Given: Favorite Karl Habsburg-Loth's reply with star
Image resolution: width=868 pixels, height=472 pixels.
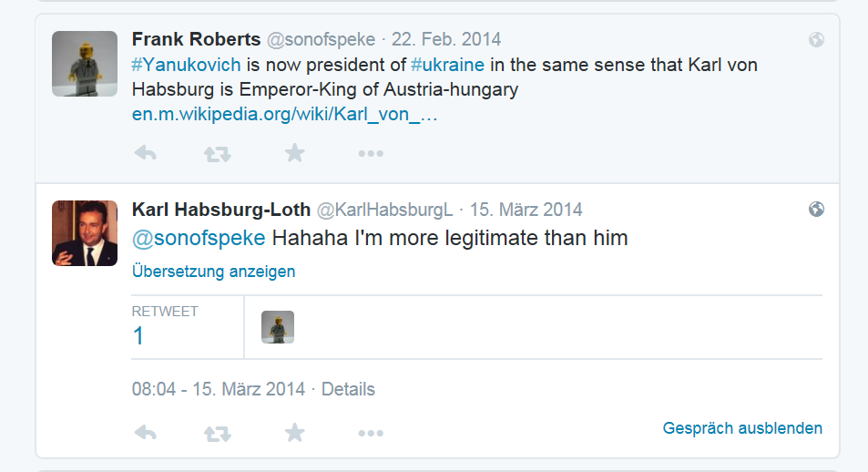Looking at the screenshot, I should tap(294, 432).
